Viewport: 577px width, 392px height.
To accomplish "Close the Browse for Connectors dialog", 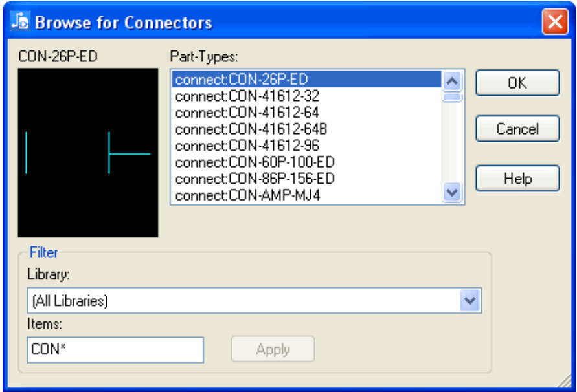I will tap(555, 23).
